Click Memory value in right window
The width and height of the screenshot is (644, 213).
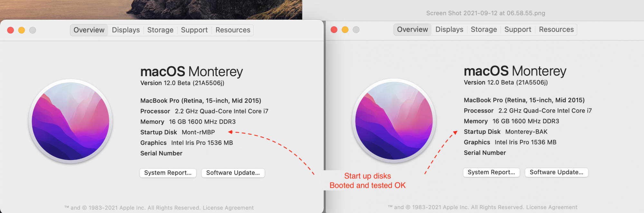[x=526, y=121]
